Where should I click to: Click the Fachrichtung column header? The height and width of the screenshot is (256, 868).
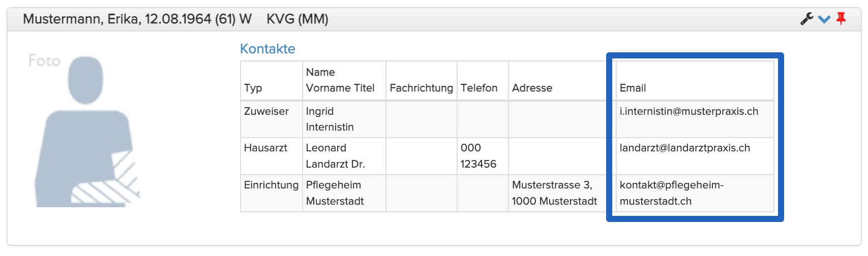(421, 88)
